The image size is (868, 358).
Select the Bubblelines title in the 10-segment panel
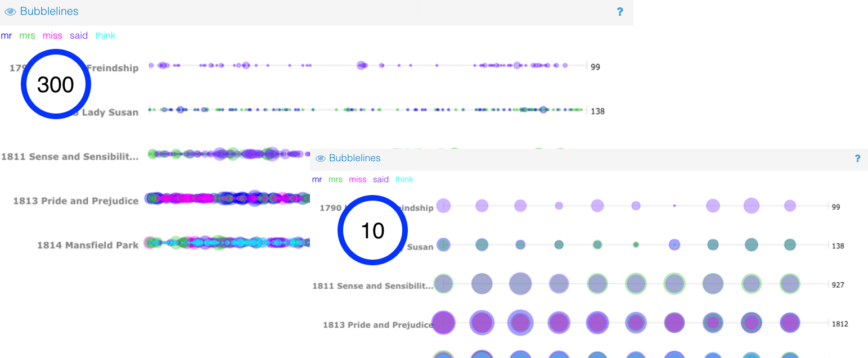[x=354, y=158]
